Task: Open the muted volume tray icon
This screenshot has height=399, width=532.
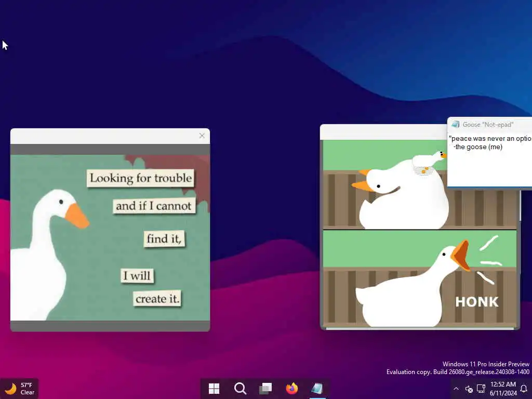Action: (x=469, y=389)
